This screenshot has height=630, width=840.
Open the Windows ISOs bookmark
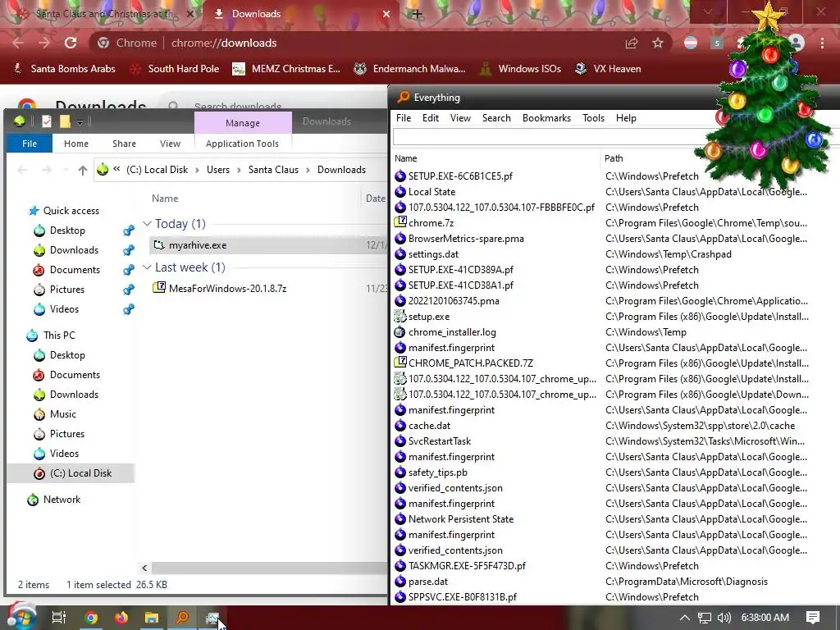pyautogui.click(x=520, y=69)
